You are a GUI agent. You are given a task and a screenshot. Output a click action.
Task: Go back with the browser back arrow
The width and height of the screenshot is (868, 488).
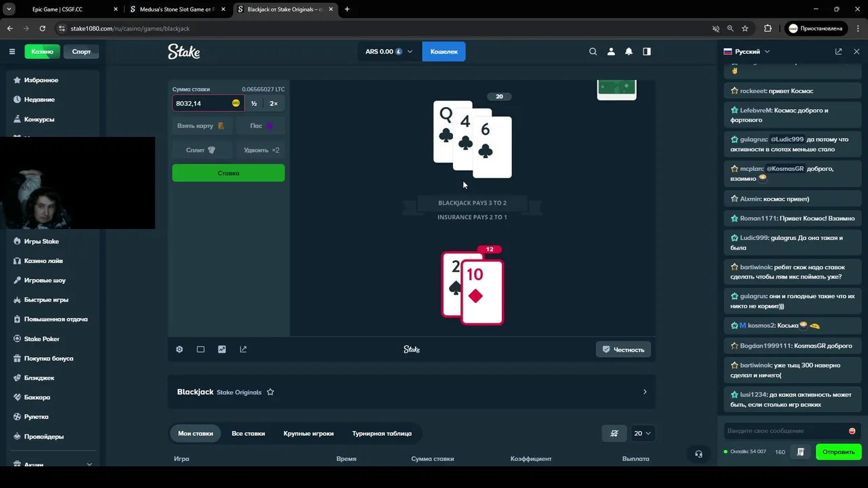[9, 28]
